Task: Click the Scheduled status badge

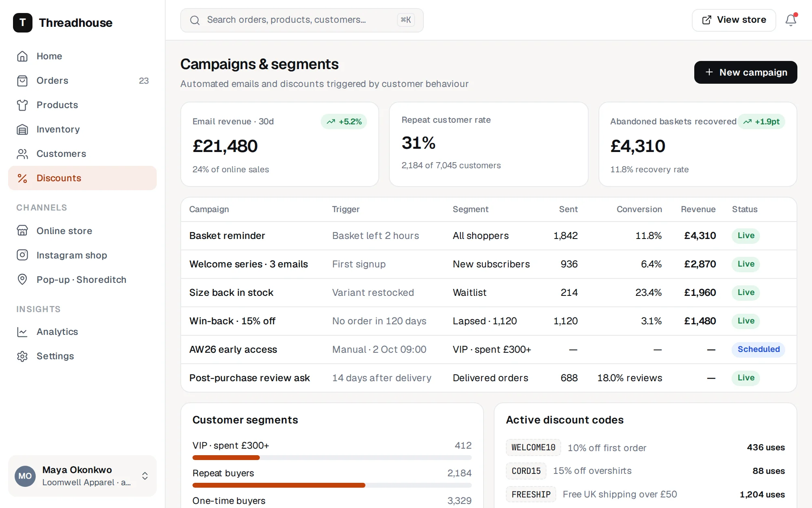Action: click(758, 350)
